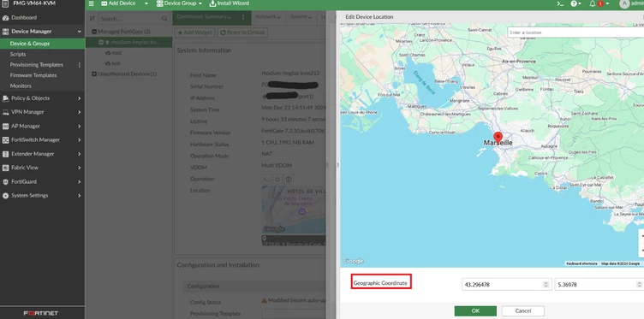Click the Fabric View icon

click(x=5, y=168)
